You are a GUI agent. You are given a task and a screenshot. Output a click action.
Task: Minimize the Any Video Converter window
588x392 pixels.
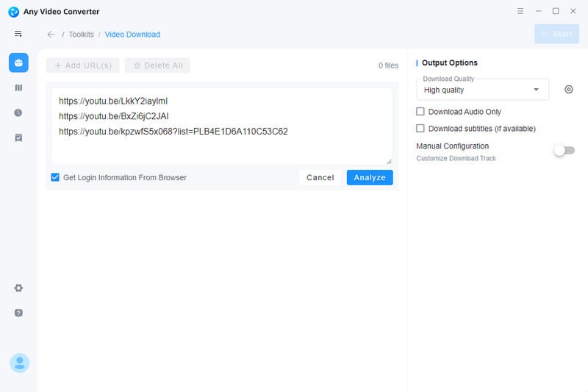[538, 11]
